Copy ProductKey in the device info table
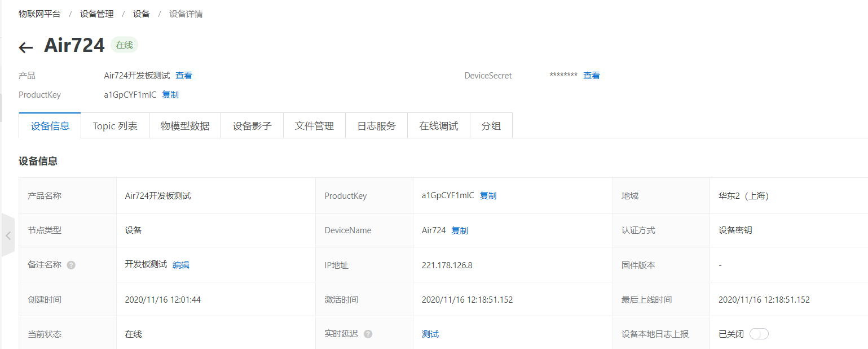Viewport: 868px width, 349px height. [488, 196]
